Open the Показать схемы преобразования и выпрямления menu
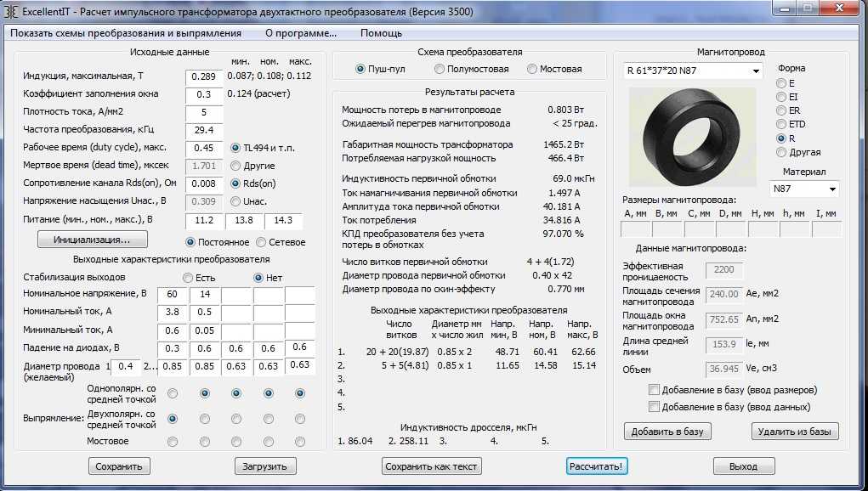The width and height of the screenshot is (868, 491). [126, 33]
